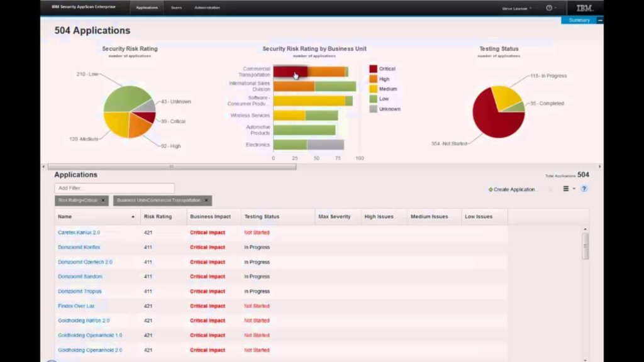Viewport: 644px width, 362px height.
Task: Open Goldholding Openanhold 1.0 application
Action: [x=90, y=336]
